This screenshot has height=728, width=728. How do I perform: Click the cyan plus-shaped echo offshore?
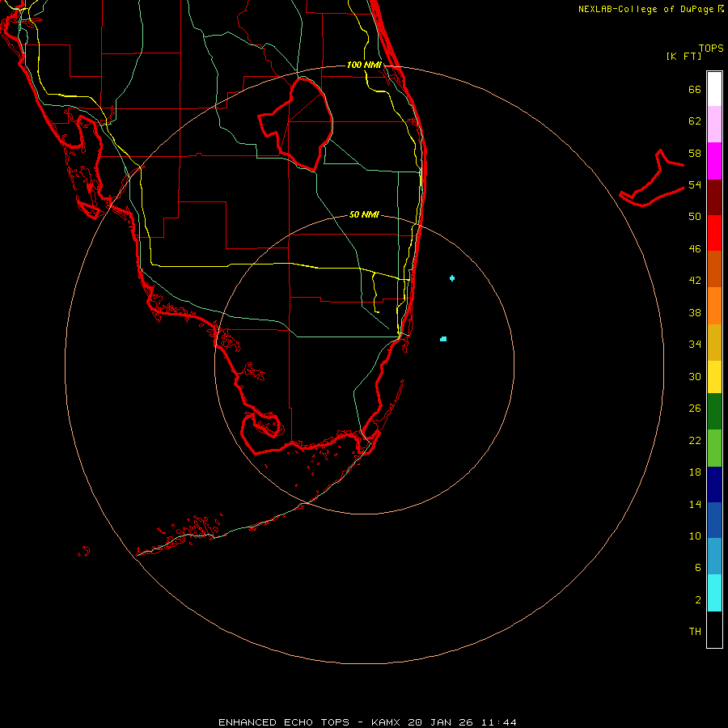tap(451, 278)
